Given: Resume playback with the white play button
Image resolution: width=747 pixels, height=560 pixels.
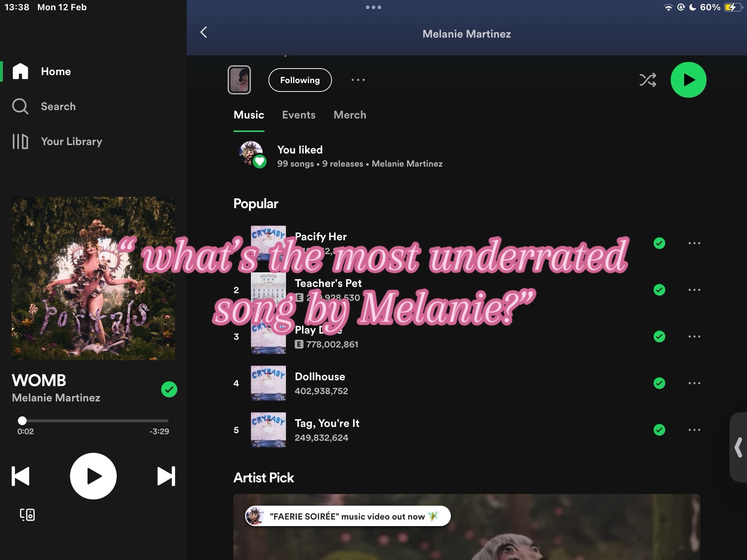Looking at the screenshot, I should (x=93, y=476).
